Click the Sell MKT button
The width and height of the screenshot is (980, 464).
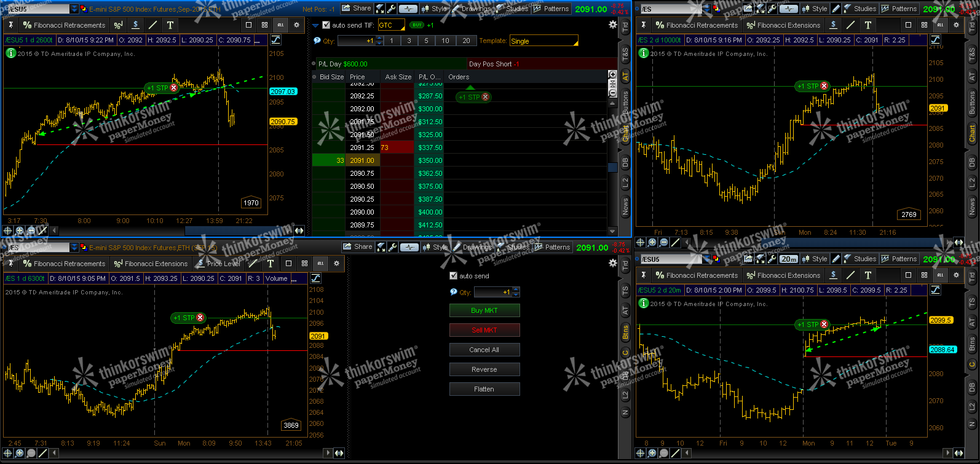(484, 330)
